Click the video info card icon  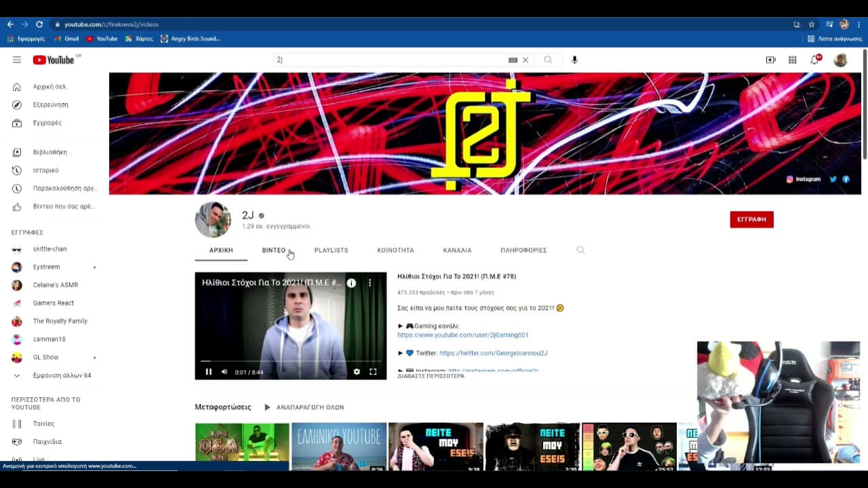pyautogui.click(x=351, y=283)
